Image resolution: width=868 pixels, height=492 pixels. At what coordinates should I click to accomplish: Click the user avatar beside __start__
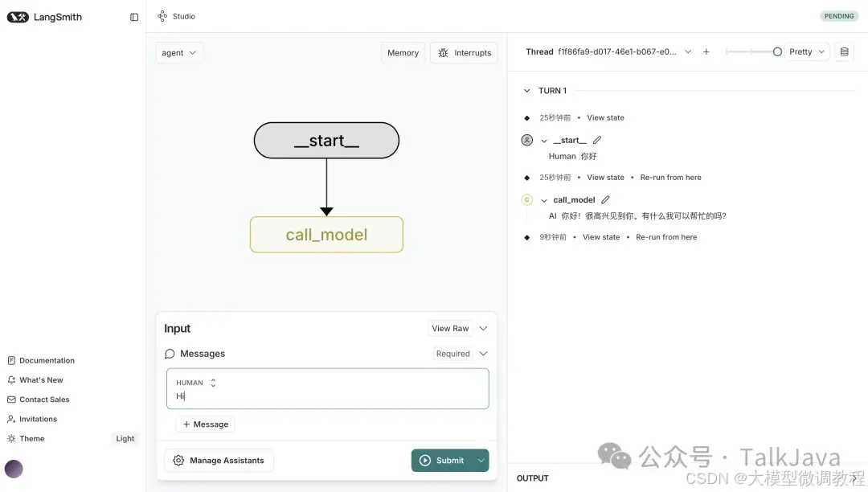point(527,140)
